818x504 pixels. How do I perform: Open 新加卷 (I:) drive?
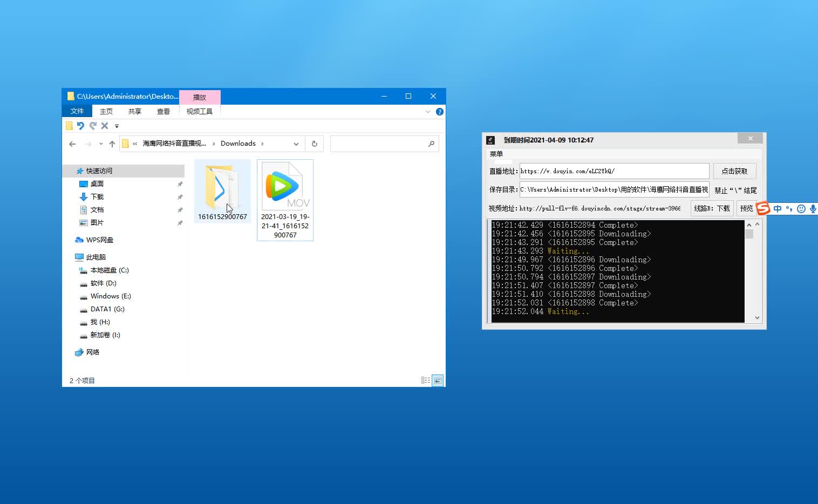105,335
